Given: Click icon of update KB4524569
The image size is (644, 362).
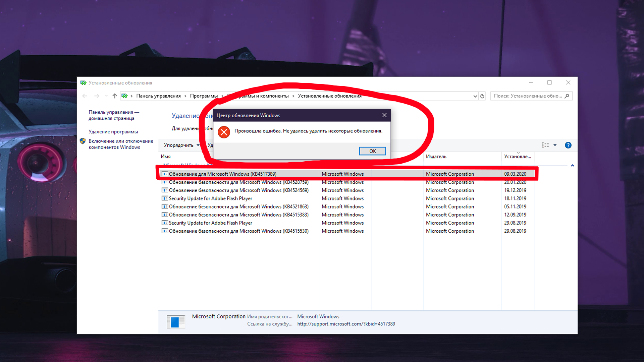Looking at the screenshot, I should (165, 190).
